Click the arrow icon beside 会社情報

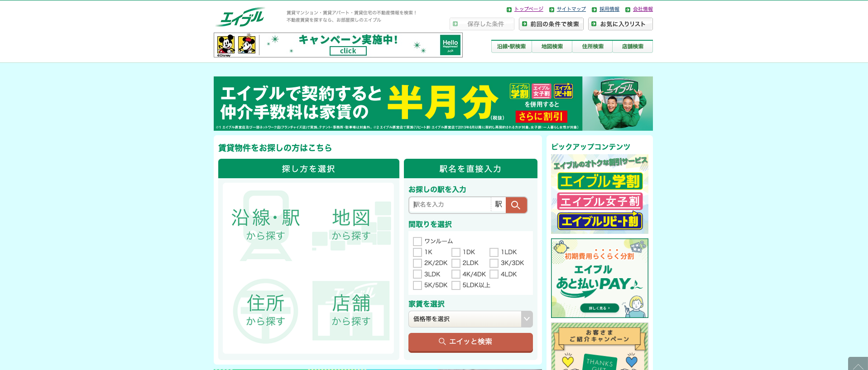(628, 9)
